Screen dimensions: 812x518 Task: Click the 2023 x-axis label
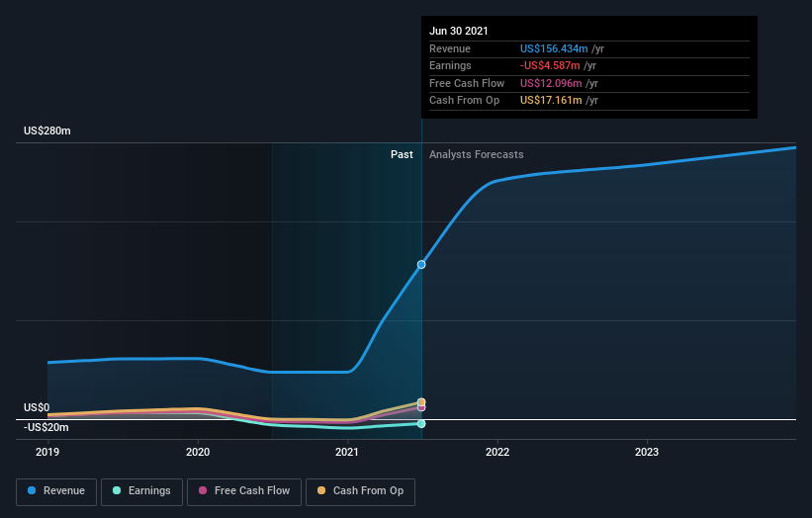647,452
